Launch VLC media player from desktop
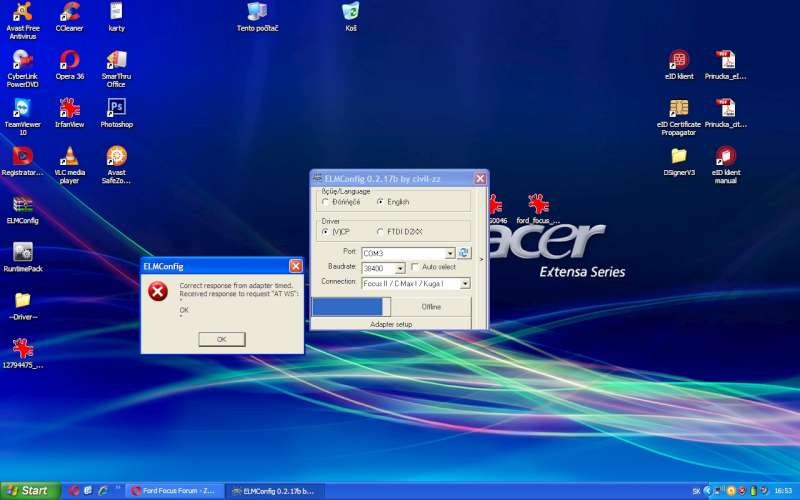 [x=69, y=156]
